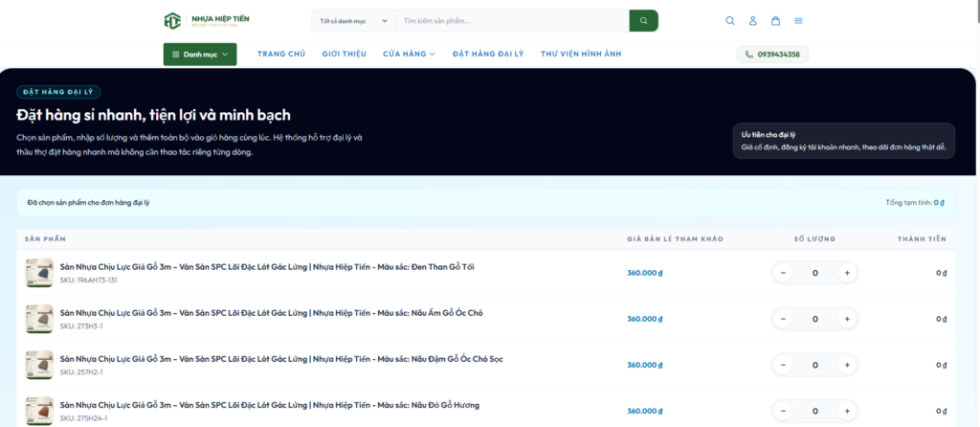The height and width of the screenshot is (427, 980).
Task: Open search via header magnifier icon
Action: (730, 21)
